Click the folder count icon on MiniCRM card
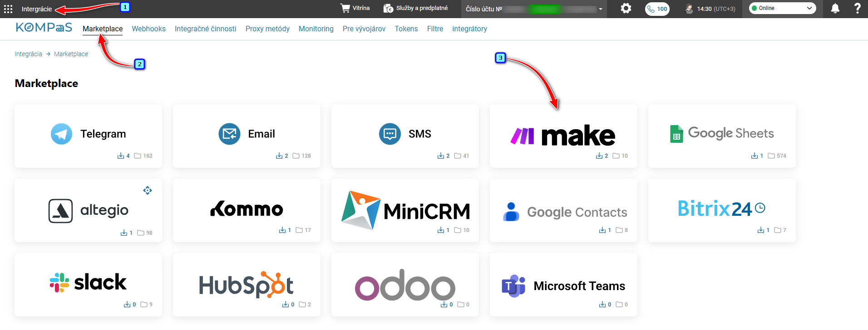The image size is (868, 330). 458,230
